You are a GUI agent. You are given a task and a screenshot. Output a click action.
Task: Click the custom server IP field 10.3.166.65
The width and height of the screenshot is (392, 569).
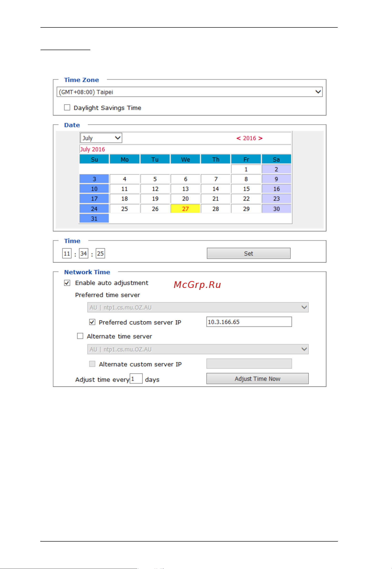[249, 322]
